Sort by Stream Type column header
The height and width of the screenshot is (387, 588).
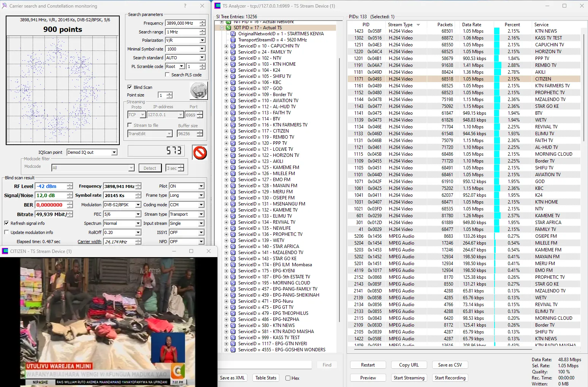[400, 25]
